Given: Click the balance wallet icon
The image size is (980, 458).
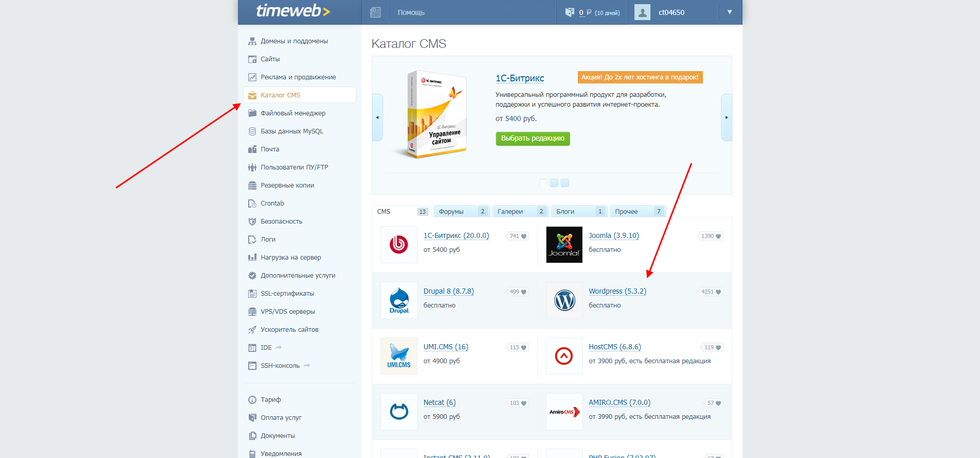Looking at the screenshot, I should 570,12.
